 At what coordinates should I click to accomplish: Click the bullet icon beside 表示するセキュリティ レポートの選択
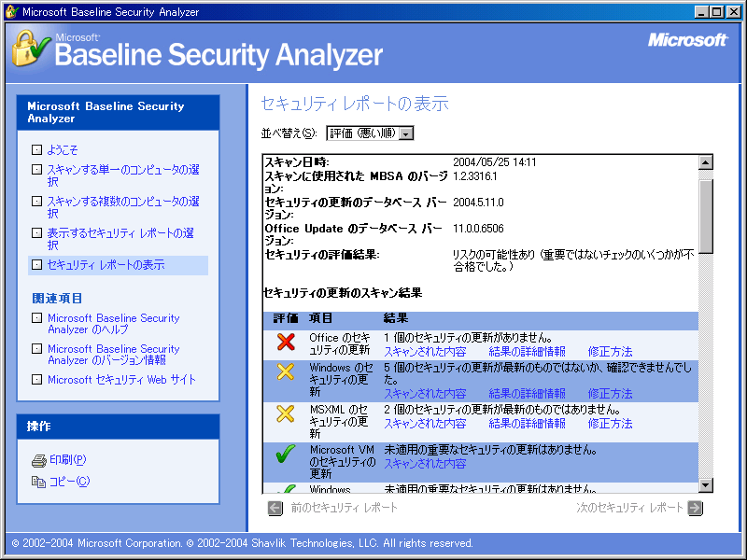tap(36, 232)
